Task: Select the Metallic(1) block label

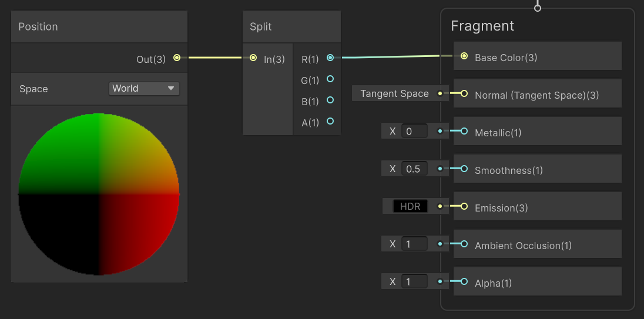Action: coord(498,133)
